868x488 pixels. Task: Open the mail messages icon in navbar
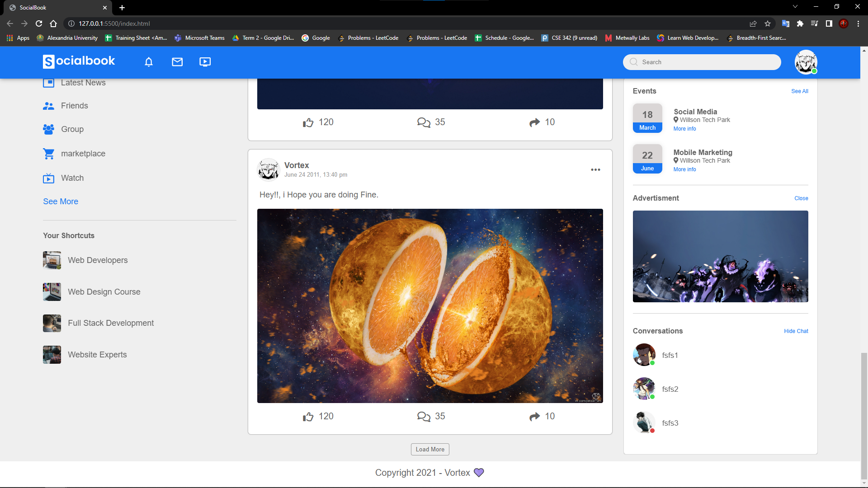[177, 62]
